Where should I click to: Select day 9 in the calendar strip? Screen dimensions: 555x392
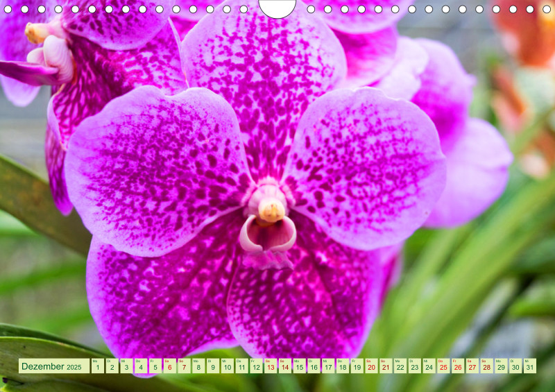213,366
